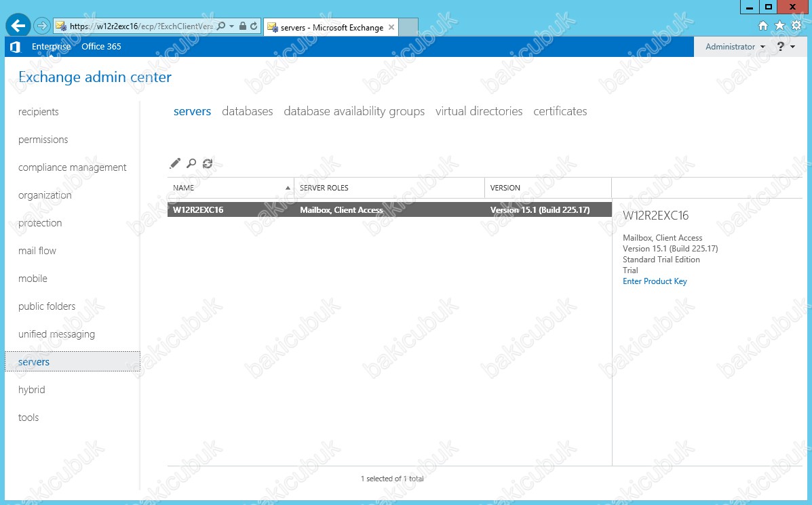Select the servers tab

pyautogui.click(x=192, y=111)
